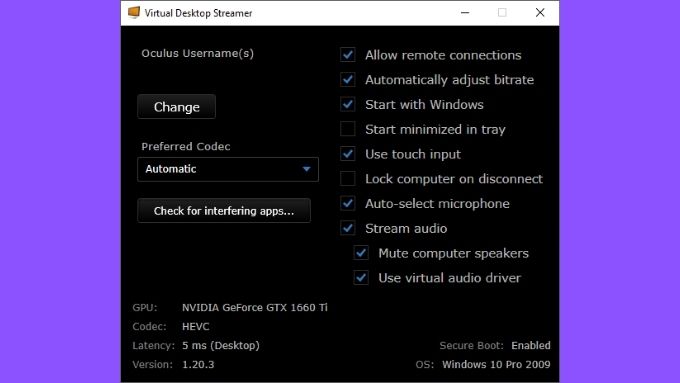Open the Preferred Codec dropdown

click(228, 169)
